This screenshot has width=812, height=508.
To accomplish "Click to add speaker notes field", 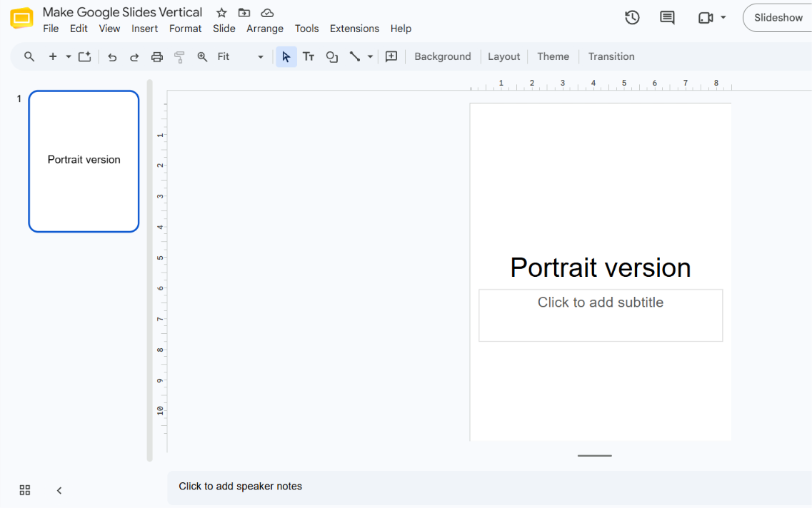I will [489, 487].
